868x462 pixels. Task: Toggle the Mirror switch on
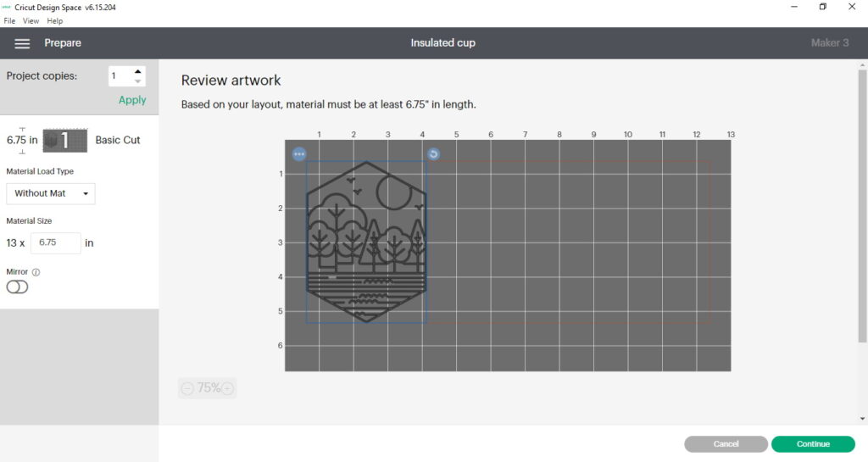pyautogui.click(x=17, y=287)
